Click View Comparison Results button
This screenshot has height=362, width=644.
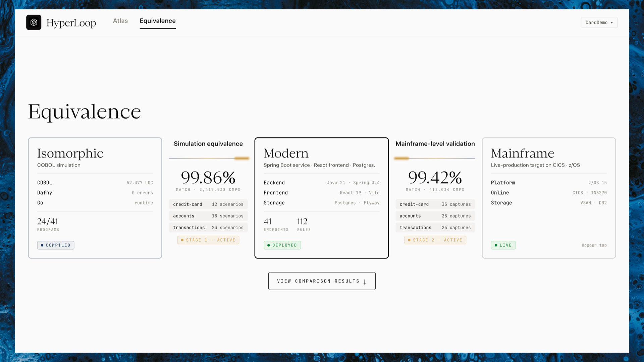click(322, 281)
